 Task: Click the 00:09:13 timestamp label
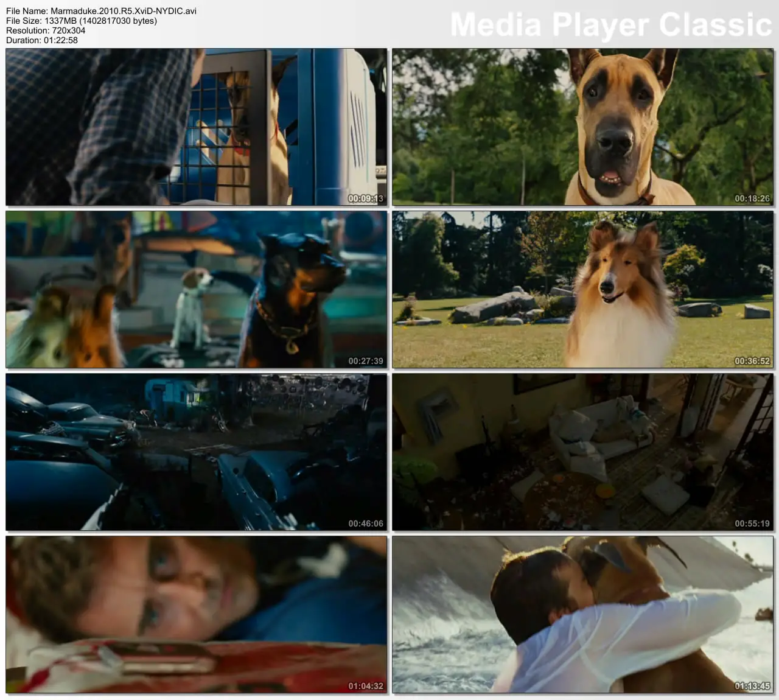366,198
